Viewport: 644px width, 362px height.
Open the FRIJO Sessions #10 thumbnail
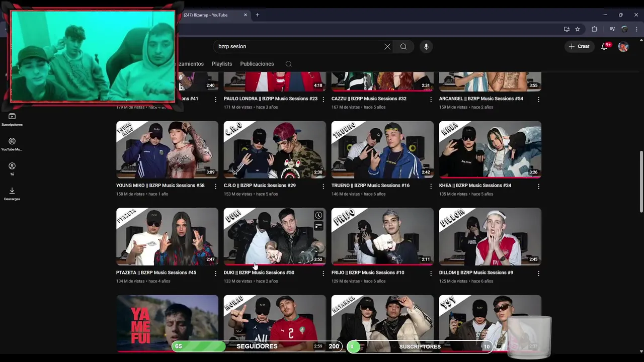click(382, 236)
